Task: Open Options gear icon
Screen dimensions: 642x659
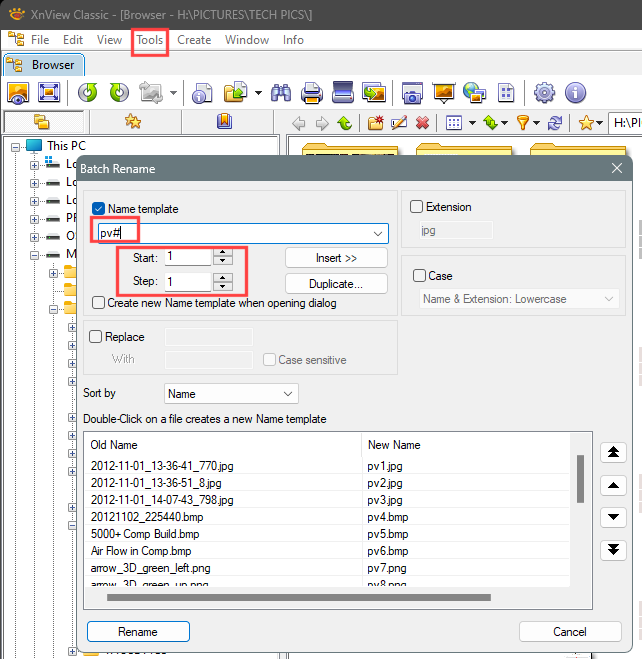Action: (x=544, y=93)
